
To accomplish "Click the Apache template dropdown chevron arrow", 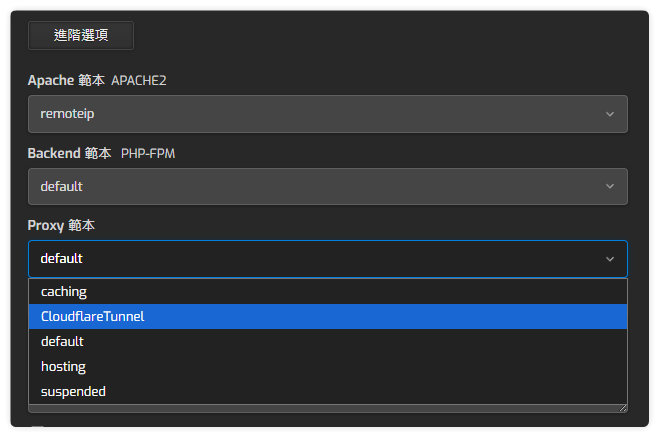I will (x=610, y=114).
